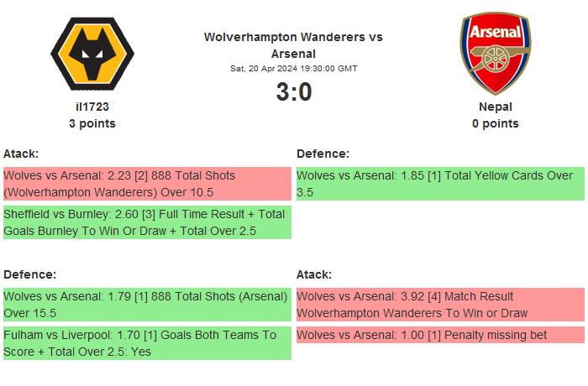
Task: Select the Wolverhampton Total Shots Over 10.5 bet
Action: click(147, 184)
